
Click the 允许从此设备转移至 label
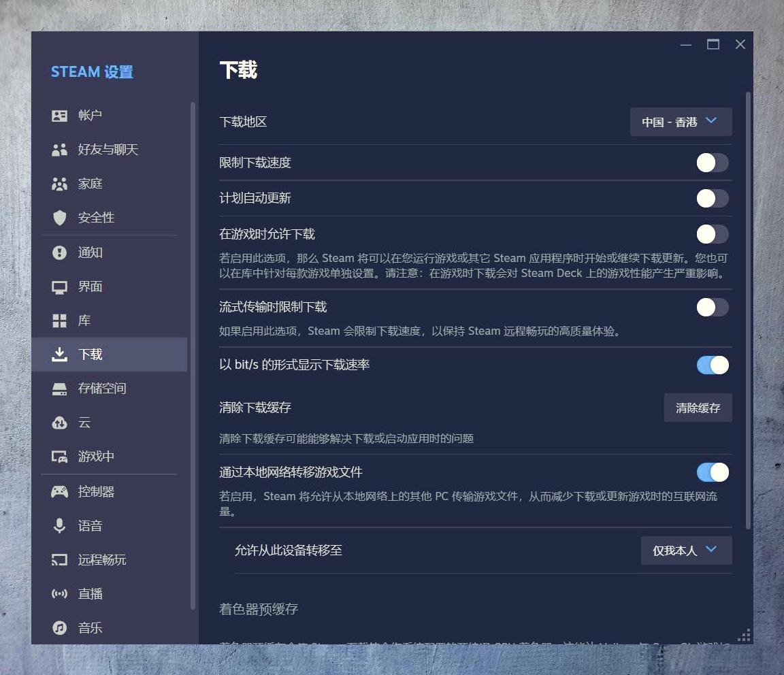[x=288, y=550]
